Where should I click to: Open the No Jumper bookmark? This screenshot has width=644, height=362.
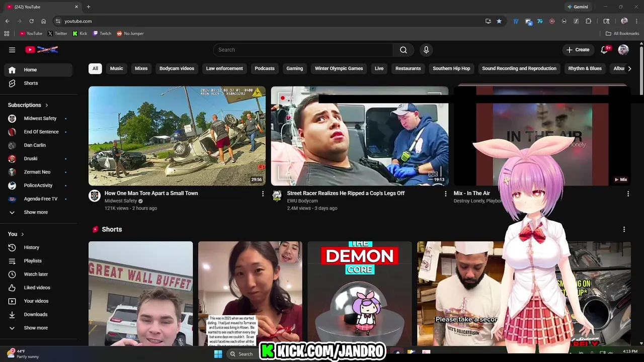130,34
